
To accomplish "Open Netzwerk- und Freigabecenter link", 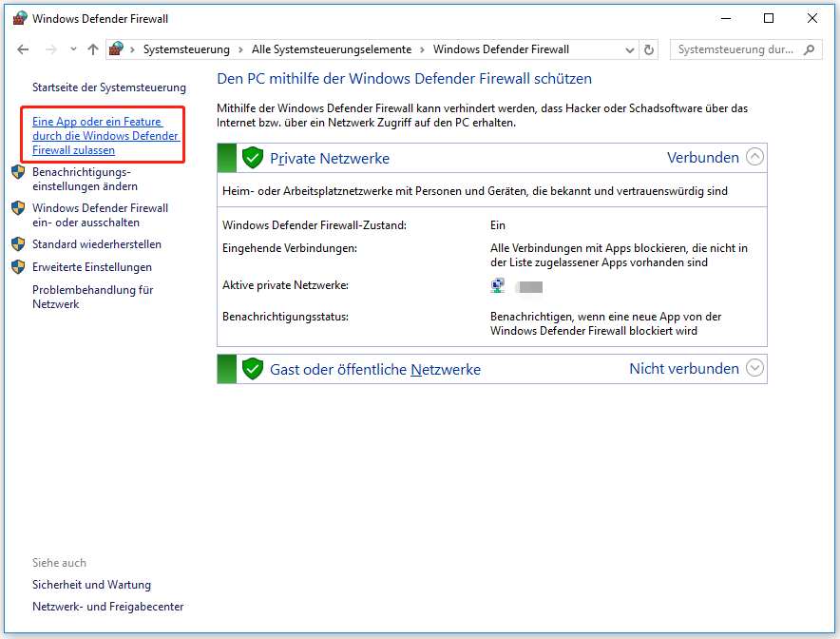I will (107, 607).
